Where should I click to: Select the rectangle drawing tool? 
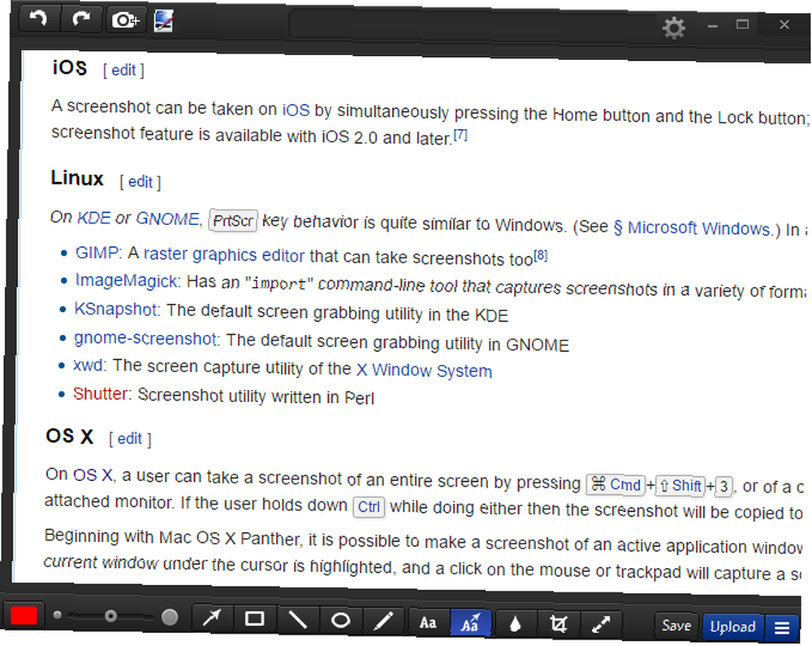click(254, 618)
